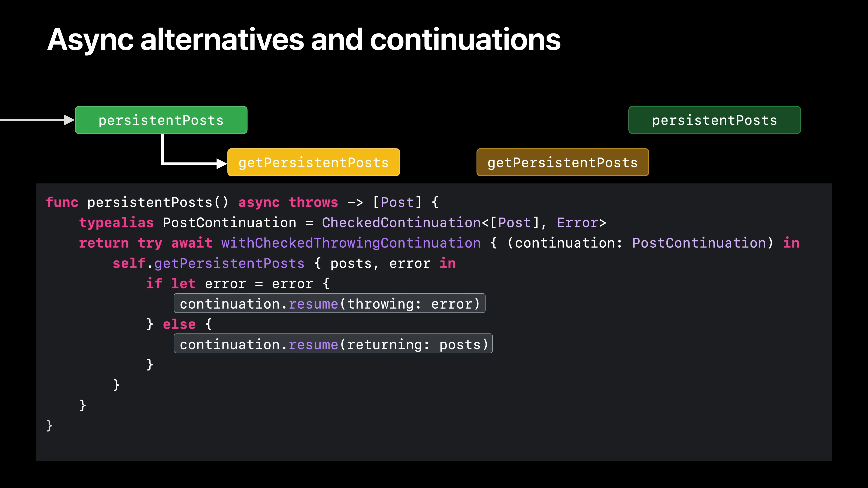Click the slide title 'Async alternatives and continuations'
The width and height of the screenshot is (868, 488).
pos(304,40)
